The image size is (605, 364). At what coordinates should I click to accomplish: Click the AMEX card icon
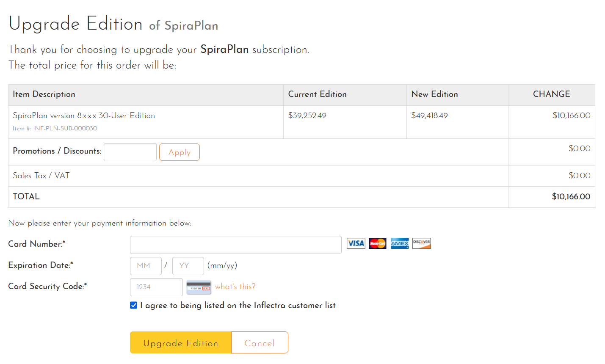(x=400, y=243)
